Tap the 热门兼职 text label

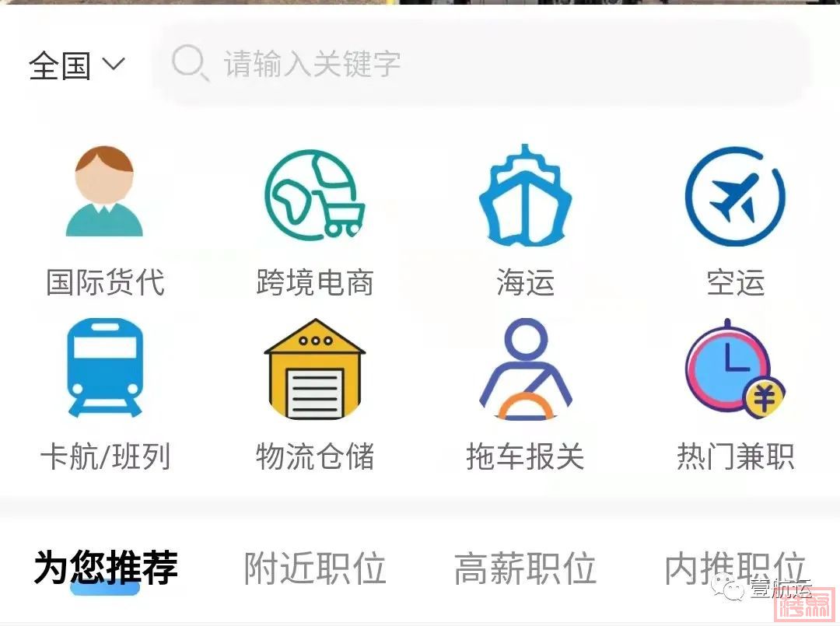coord(735,456)
